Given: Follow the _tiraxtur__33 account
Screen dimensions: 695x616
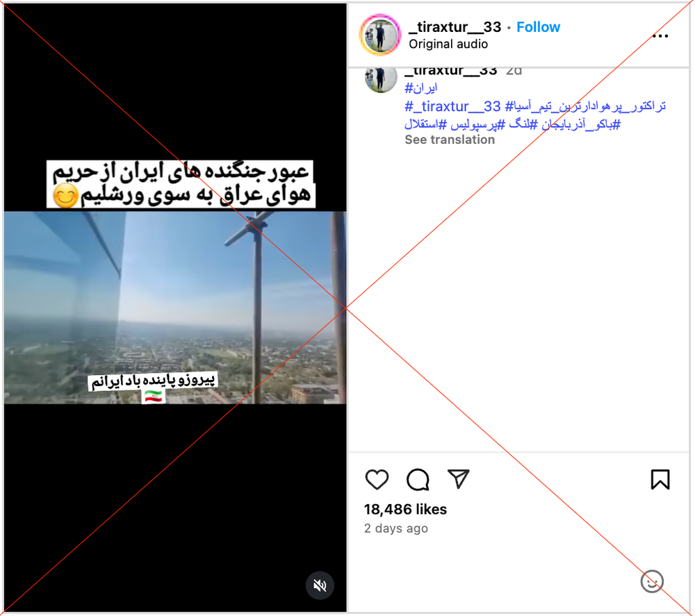Looking at the screenshot, I should click(538, 27).
